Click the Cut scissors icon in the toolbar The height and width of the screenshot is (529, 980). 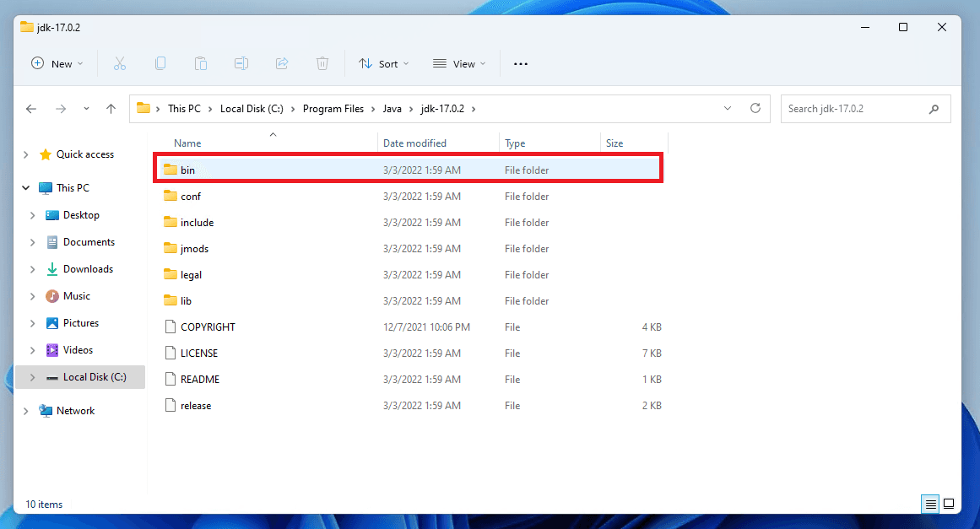(119, 64)
